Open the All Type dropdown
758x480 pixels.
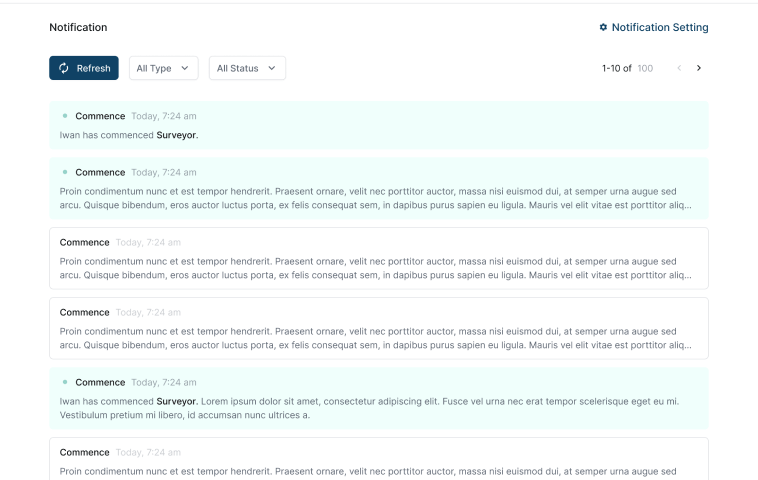pyautogui.click(x=163, y=68)
